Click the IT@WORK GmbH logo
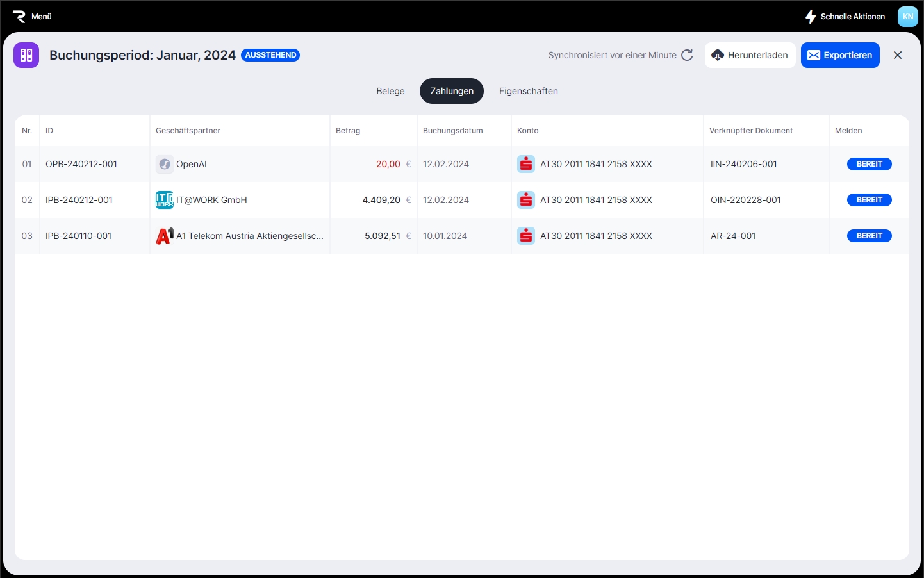924x578 pixels. pyautogui.click(x=165, y=200)
